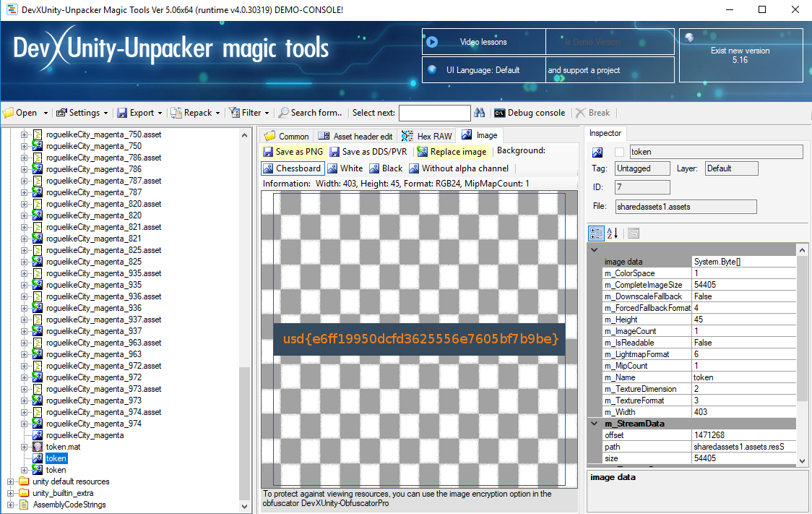Open the Filter toolbar menu
Screen dimensions: 812x514
[250, 113]
